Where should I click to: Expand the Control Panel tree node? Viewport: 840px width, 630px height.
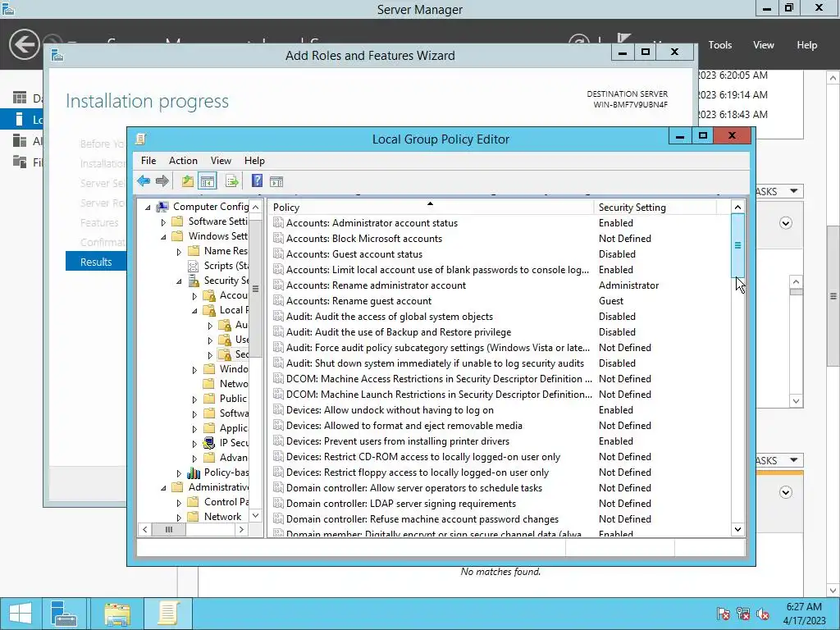click(179, 503)
